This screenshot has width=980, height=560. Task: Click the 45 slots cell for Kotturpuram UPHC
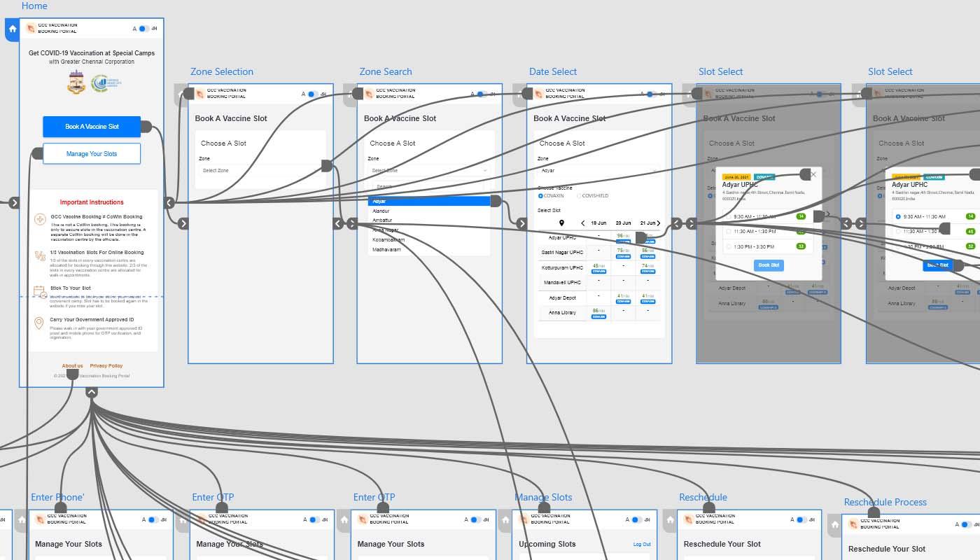[x=598, y=268]
